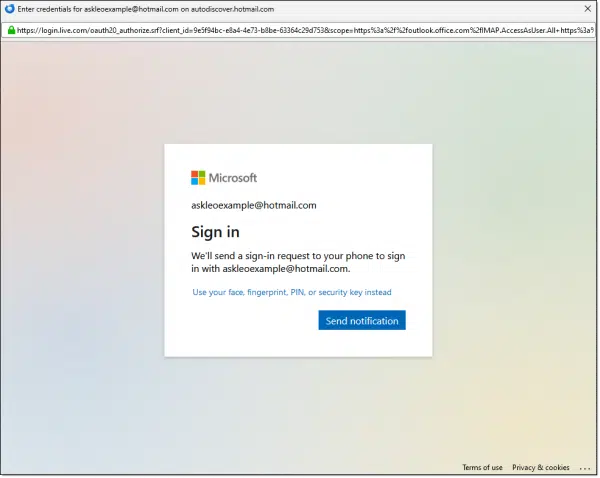Click the 'Enter credentials for' title text
This screenshot has width=600, height=478.
(145, 9)
